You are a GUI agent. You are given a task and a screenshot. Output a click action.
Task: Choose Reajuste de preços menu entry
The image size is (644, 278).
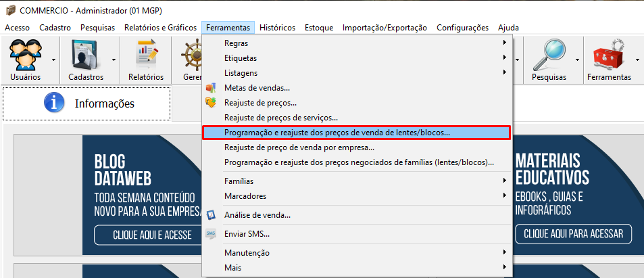pos(260,103)
